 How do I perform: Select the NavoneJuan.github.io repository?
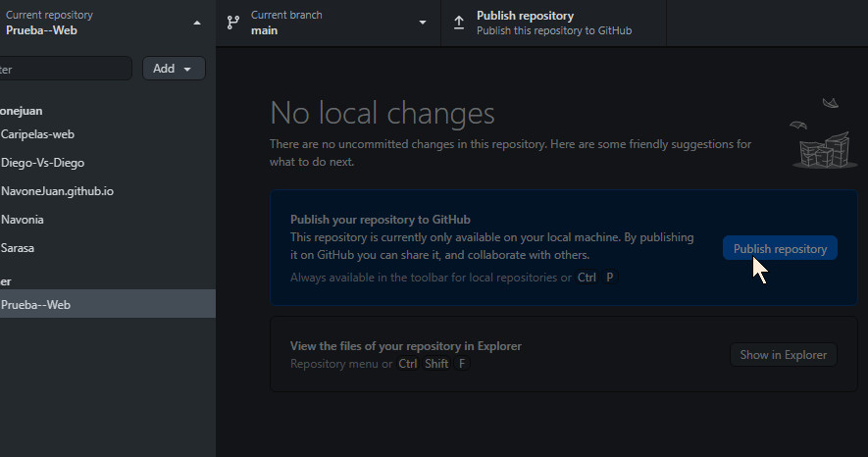(x=107, y=191)
